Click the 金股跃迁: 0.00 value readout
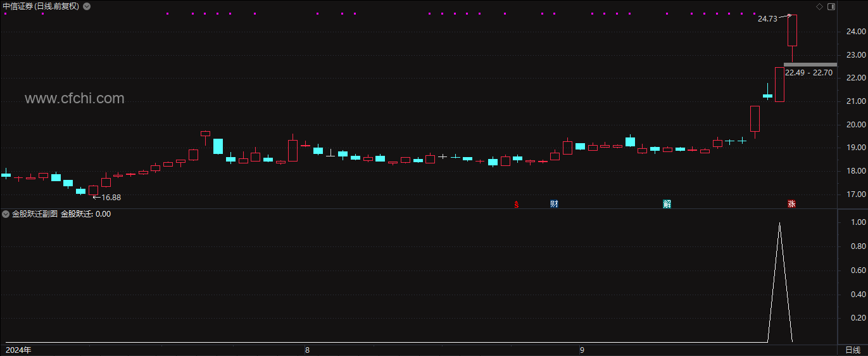Image resolution: width=868 pixels, height=356 pixels. point(85,214)
